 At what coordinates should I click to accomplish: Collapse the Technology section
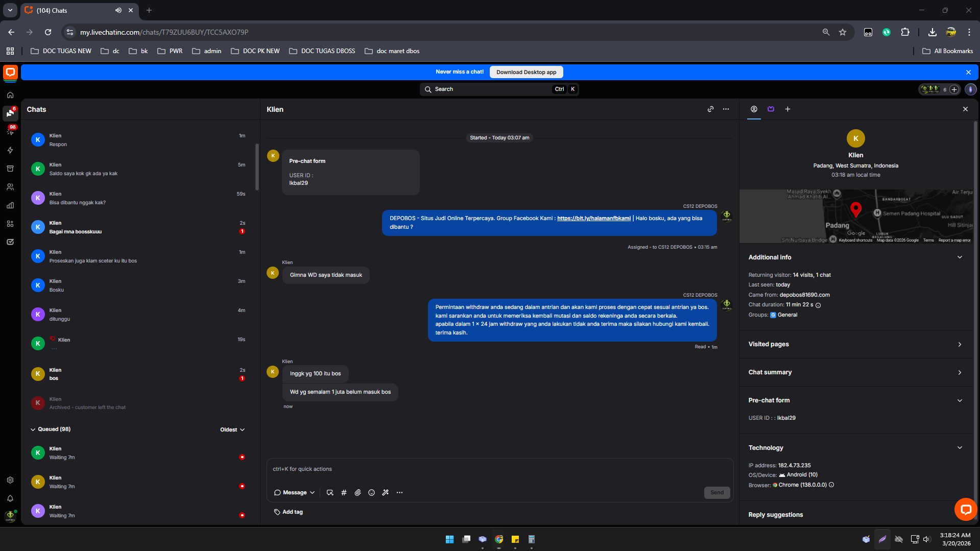[960, 448]
